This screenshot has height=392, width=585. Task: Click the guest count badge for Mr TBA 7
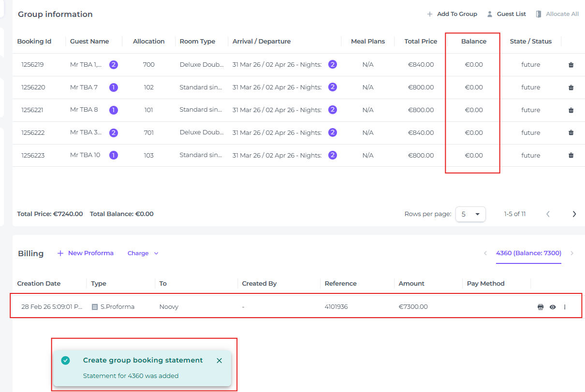(x=114, y=87)
